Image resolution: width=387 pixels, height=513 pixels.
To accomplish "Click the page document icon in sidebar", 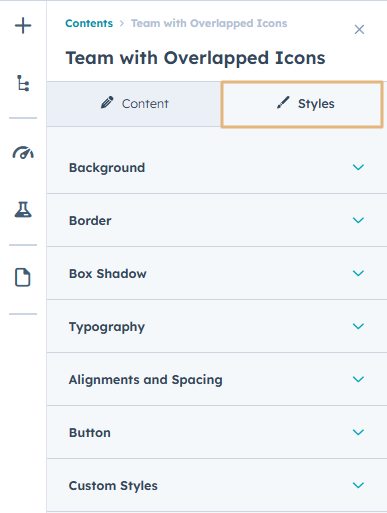I will (x=23, y=277).
